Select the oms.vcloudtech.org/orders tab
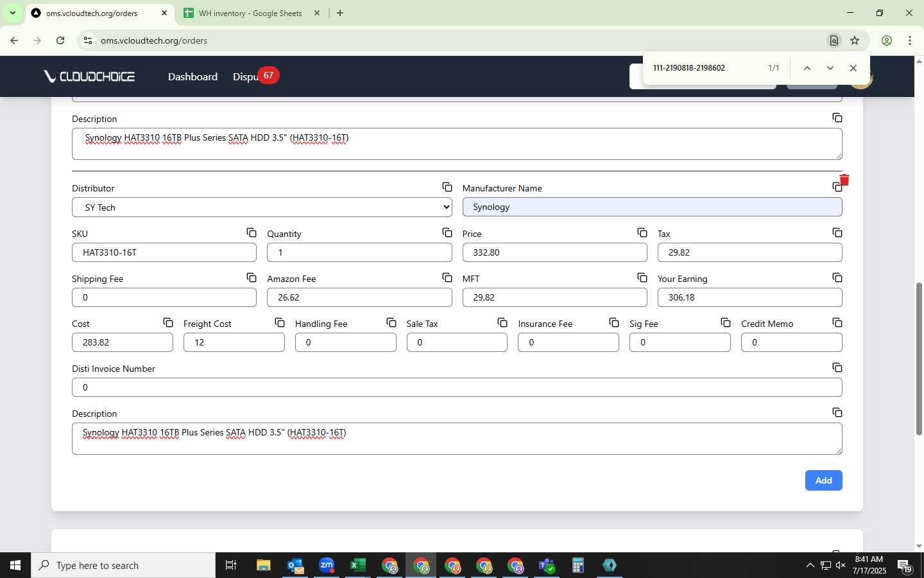 pos(92,13)
